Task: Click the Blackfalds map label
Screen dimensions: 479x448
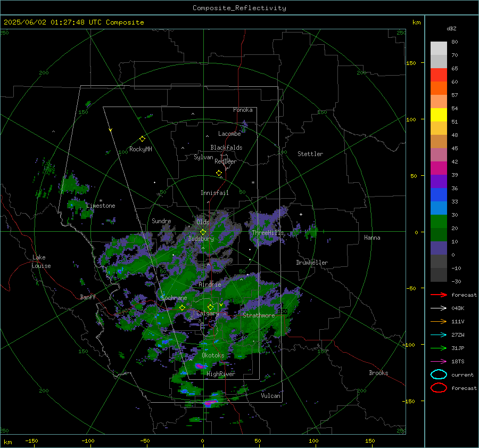Action: (226, 148)
